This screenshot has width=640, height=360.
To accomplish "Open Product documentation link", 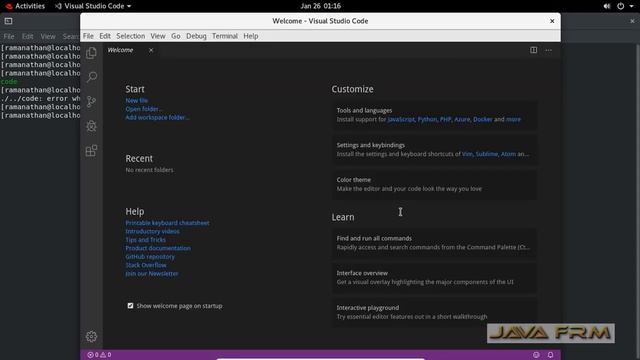I will (158, 248).
